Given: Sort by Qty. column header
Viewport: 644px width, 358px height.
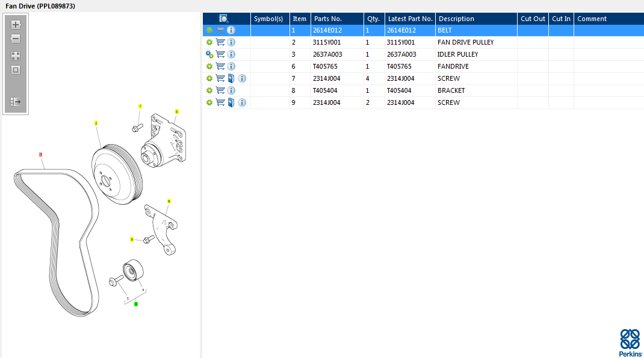Looking at the screenshot, I should click(x=374, y=19).
